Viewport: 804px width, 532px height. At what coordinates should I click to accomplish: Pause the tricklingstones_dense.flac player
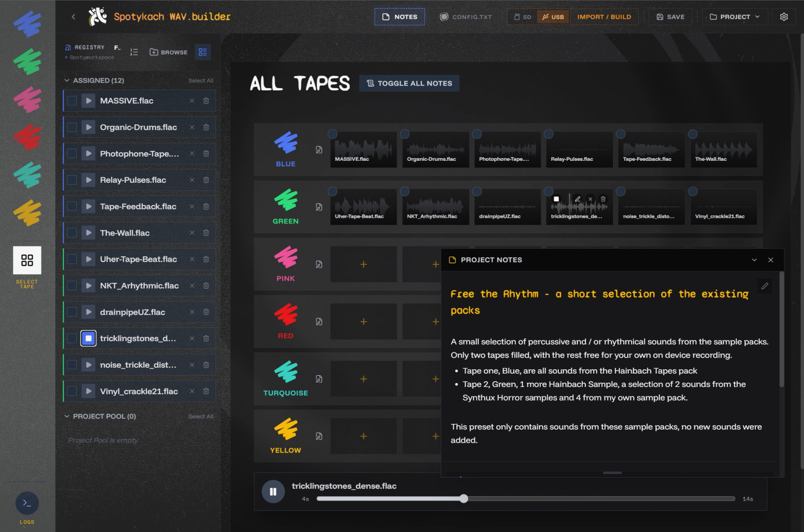(273, 492)
